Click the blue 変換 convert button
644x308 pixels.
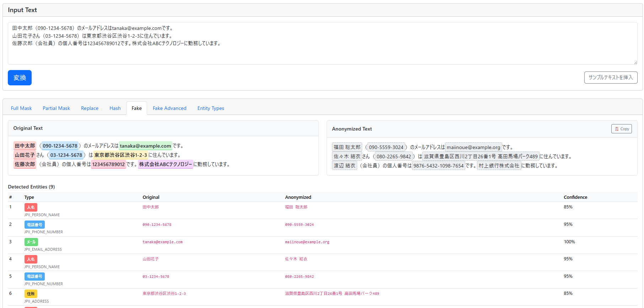pyautogui.click(x=20, y=78)
